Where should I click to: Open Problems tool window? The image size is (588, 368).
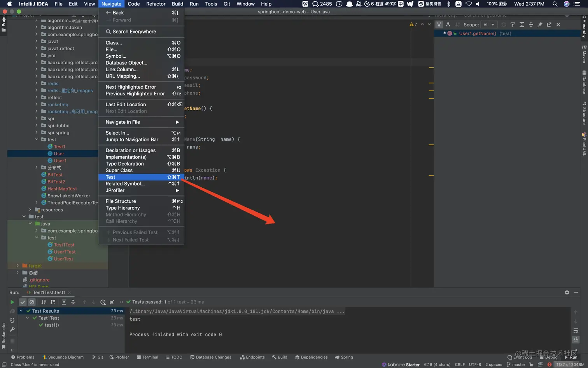pyautogui.click(x=23, y=357)
